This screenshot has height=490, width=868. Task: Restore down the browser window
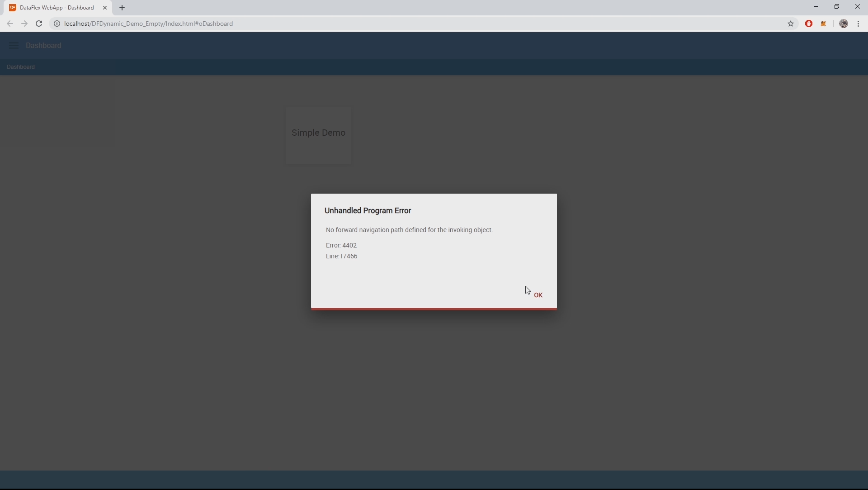pos(837,7)
